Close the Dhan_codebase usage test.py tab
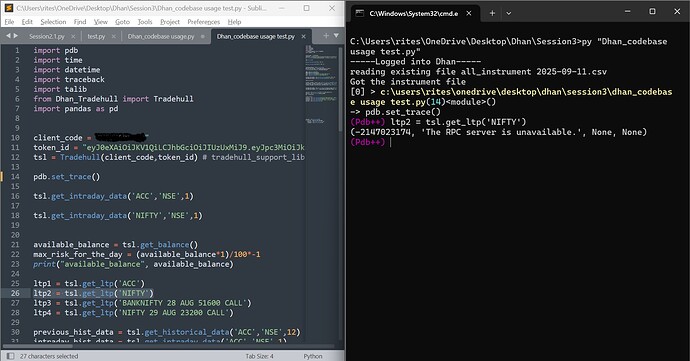690x361 pixels. click(x=304, y=37)
